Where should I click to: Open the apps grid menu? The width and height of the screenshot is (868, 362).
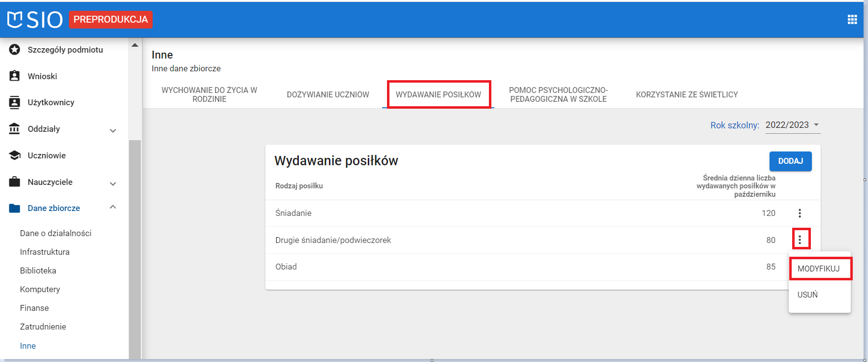click(852, 20)
